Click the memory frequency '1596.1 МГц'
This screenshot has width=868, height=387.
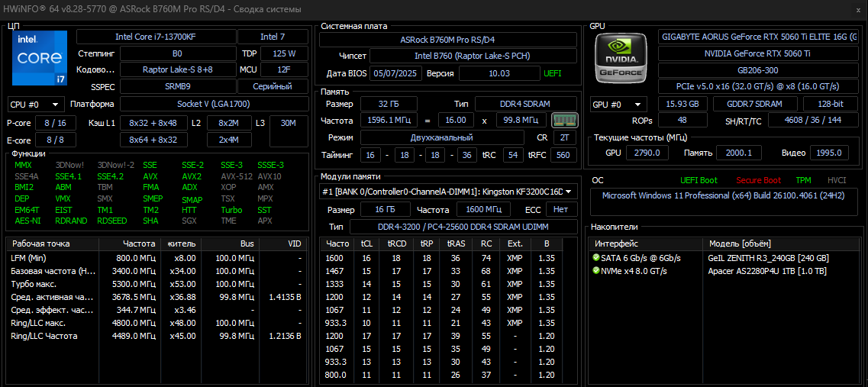pyautogui.click(x=387, y=120)
